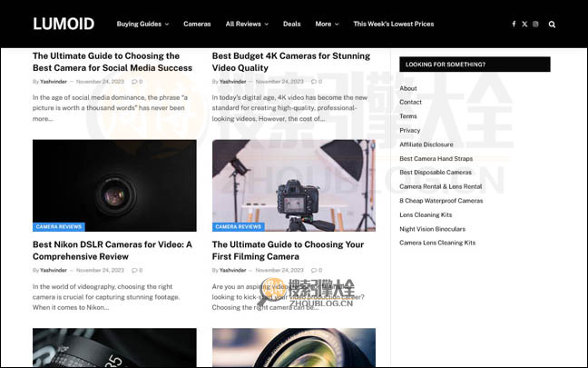Open the Cameras menu item
Viewport: 588px width, 368px height.
197,24
